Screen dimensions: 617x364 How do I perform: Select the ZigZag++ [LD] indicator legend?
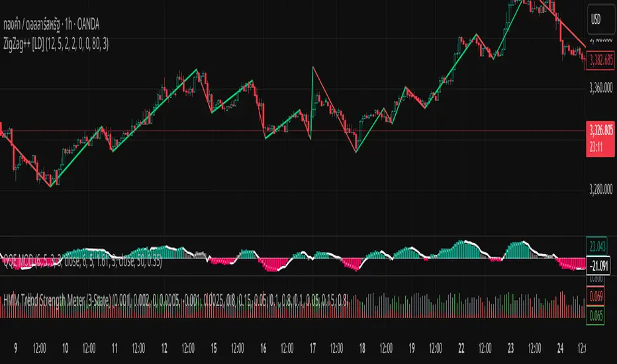[56, 44]
